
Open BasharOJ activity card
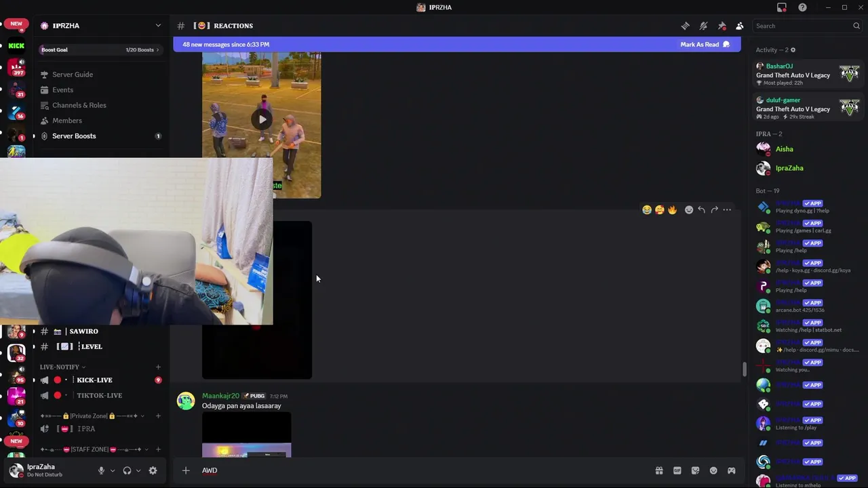[x=808, y=75]
